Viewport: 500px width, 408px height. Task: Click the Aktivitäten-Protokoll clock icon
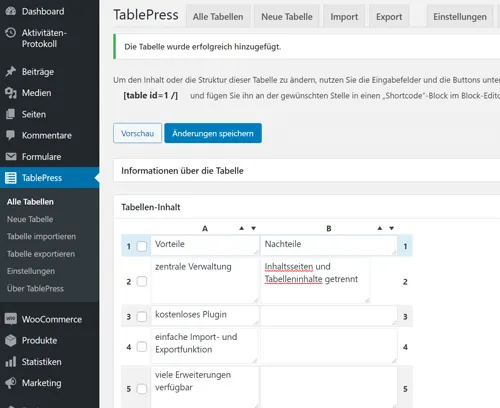11,33
